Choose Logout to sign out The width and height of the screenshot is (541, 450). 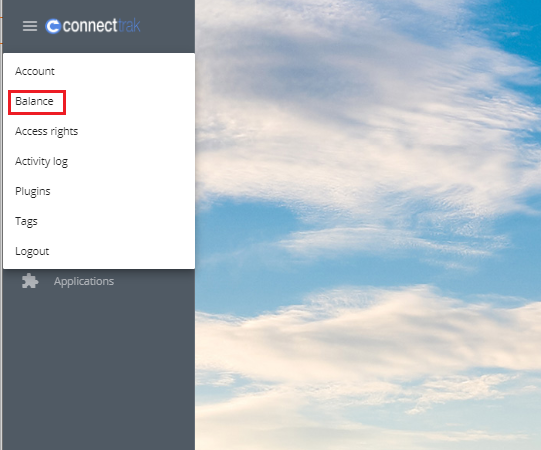click(32, 252)
